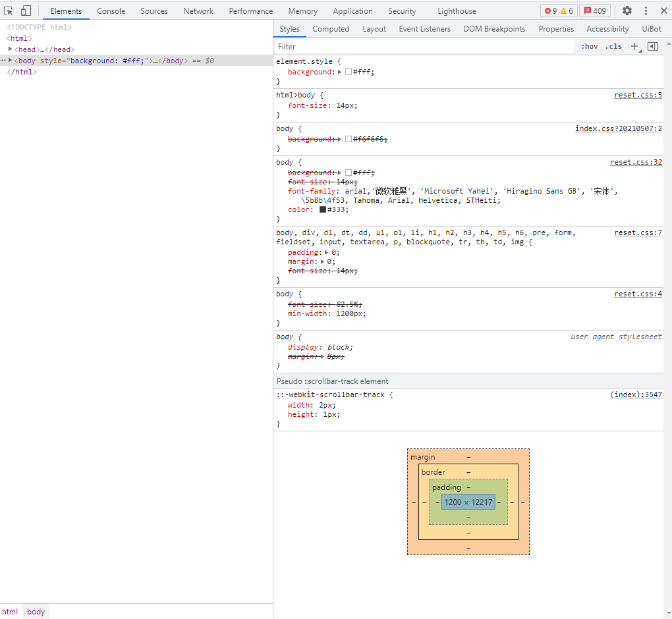Open source link reset.css:7

[x=638, y=232]
